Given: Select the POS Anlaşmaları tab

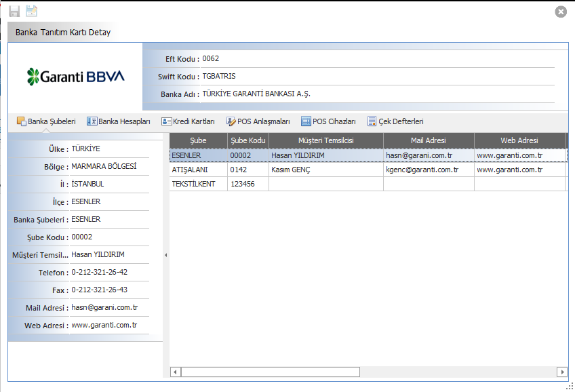Looking at the screenshot, I should tap(258, 121).
